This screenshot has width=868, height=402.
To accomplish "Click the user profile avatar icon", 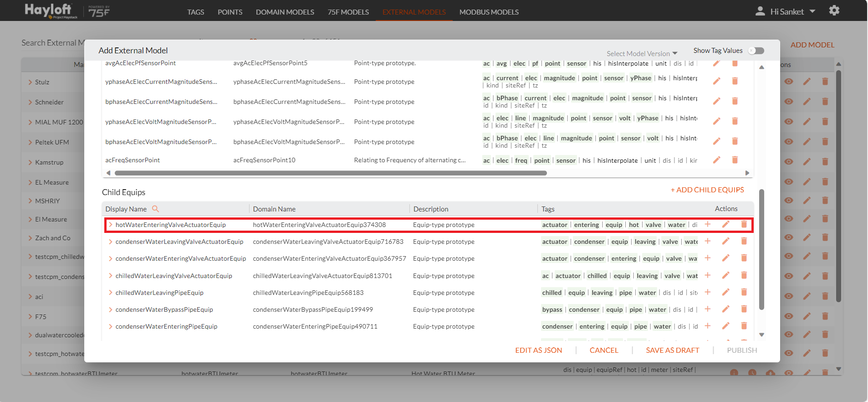I will tap(760, 11).
